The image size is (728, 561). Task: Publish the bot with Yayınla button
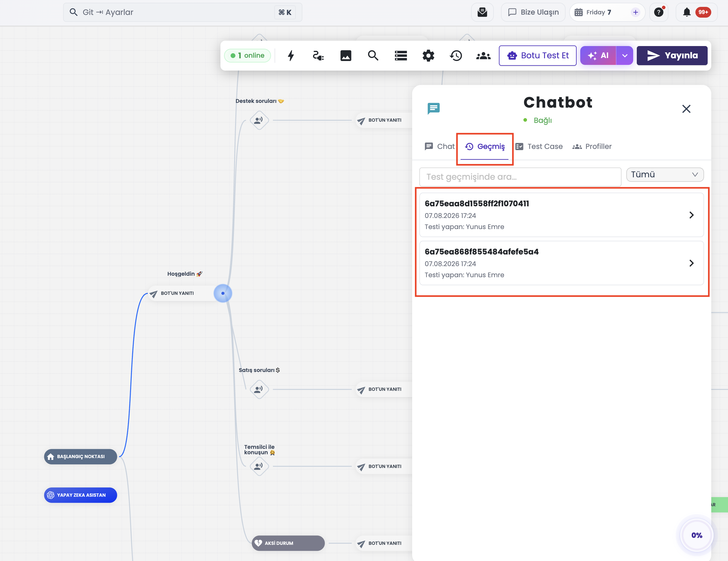[x=672, y=55]
